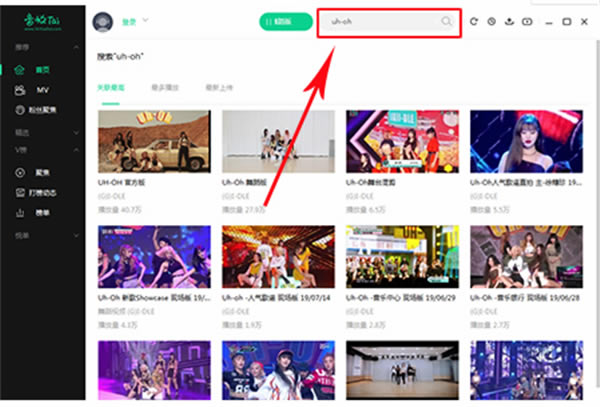
Task: Open the MV section icon
Action: (x=20, y=90)
